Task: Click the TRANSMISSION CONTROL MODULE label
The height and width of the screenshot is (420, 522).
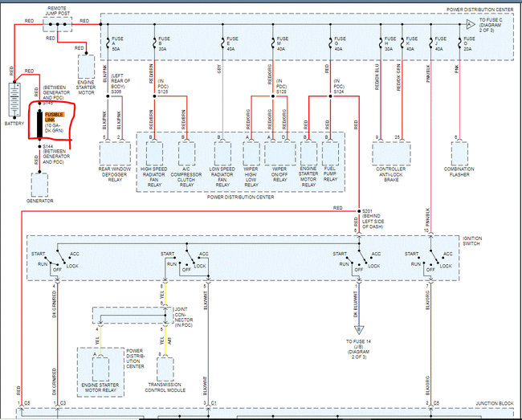Action: (165, 387)
